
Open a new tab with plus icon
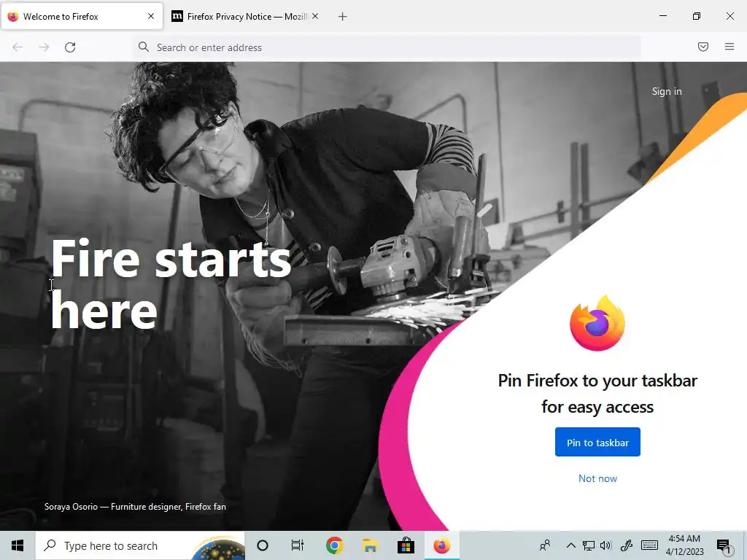point(342,17)
